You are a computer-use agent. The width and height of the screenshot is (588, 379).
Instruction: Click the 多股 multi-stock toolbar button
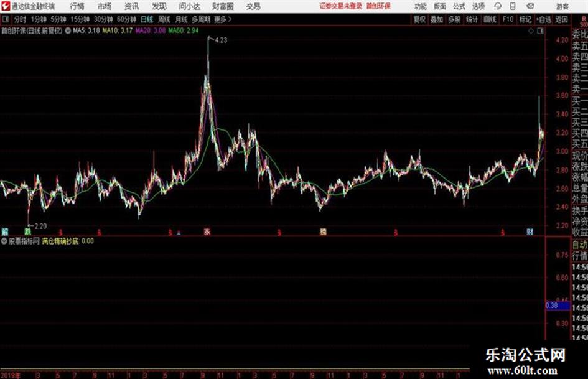pos(454,19)
